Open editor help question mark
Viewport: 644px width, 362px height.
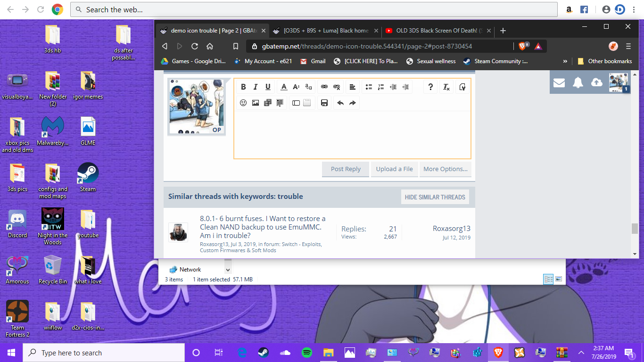[430, 87]
